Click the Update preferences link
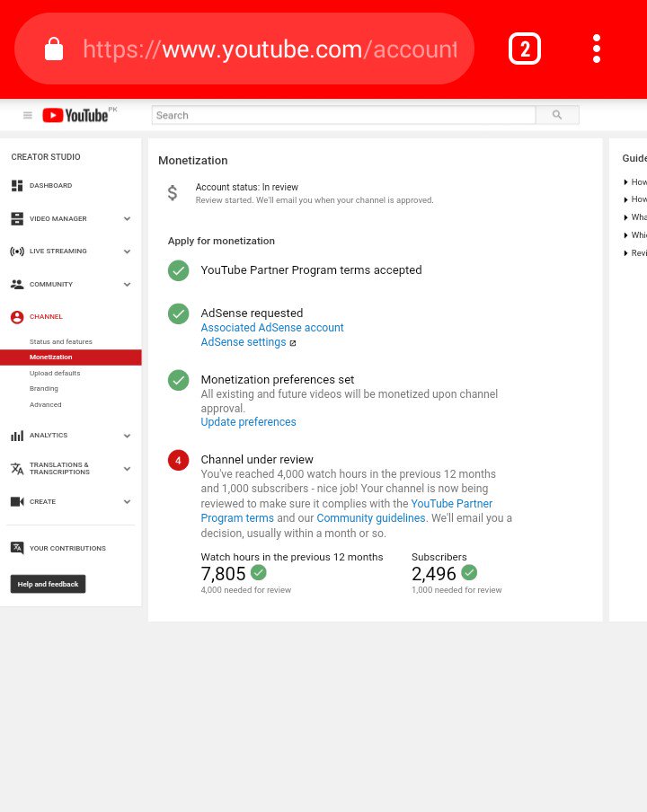This screenshot has width=647, height=812. 248,422
